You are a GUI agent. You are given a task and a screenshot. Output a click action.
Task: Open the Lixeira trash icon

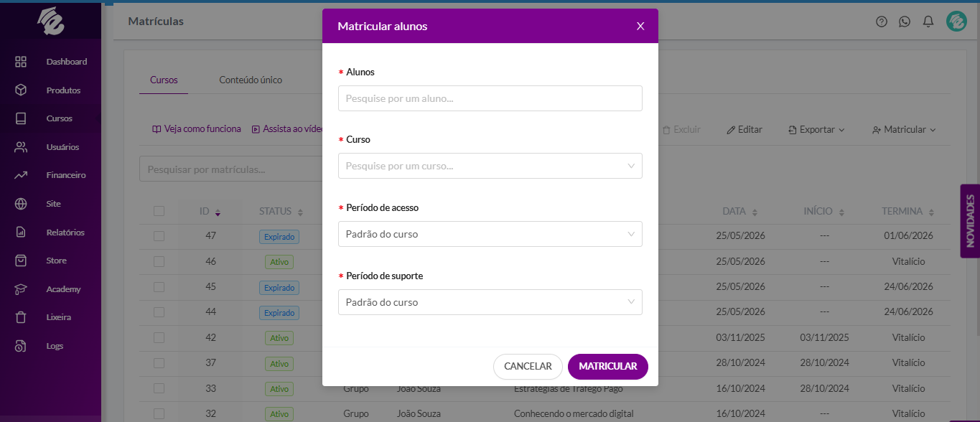tap(21, 317)
